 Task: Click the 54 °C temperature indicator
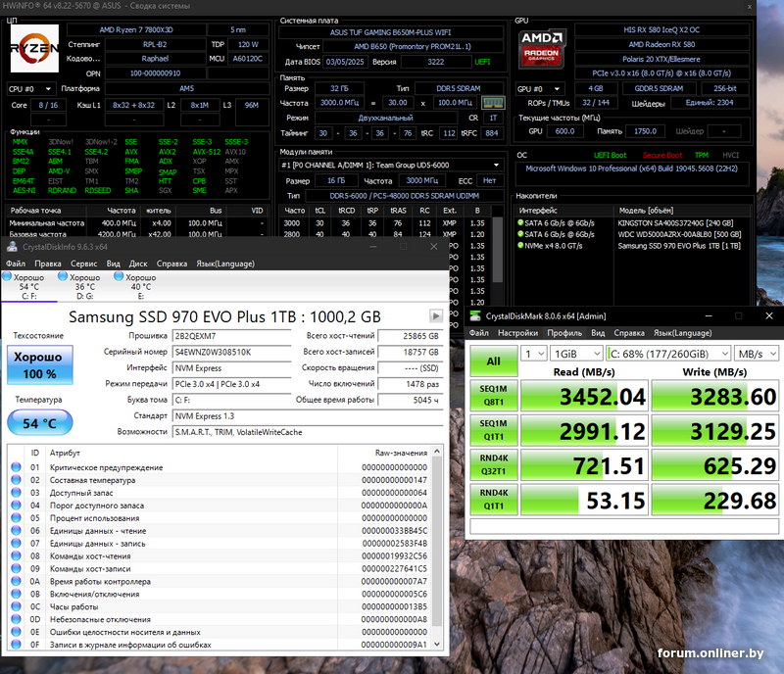click(38, 422)
